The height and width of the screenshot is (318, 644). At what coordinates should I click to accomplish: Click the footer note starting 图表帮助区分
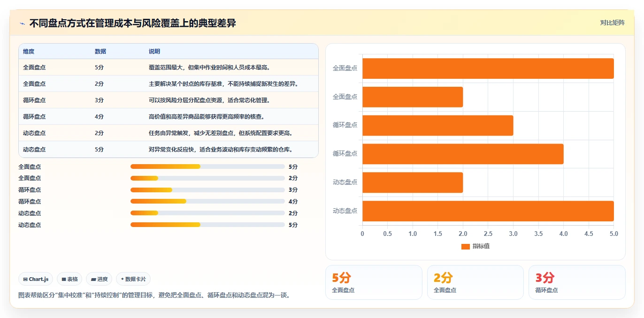(154, 295)
